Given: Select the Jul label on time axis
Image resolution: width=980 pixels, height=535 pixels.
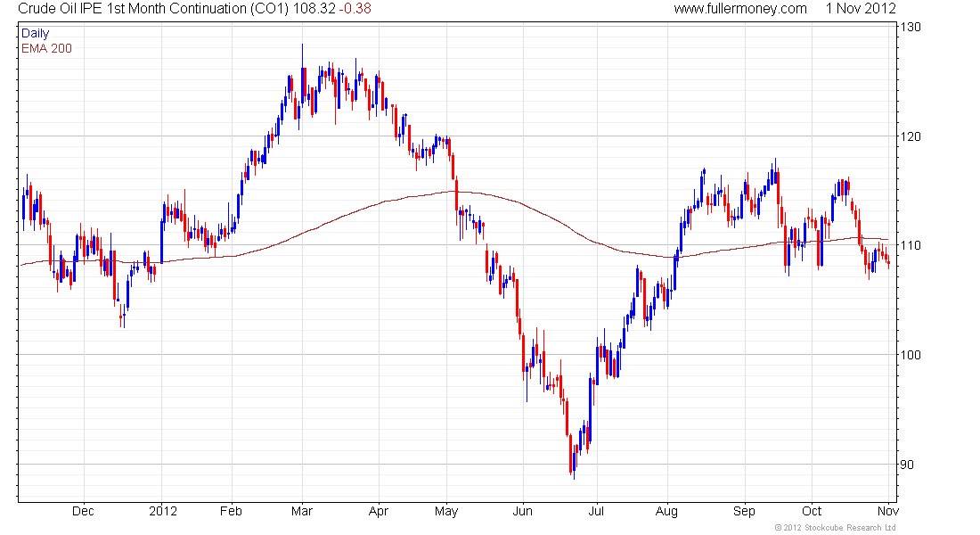Looking at the screenshot, I should click(x=596, y=512).
